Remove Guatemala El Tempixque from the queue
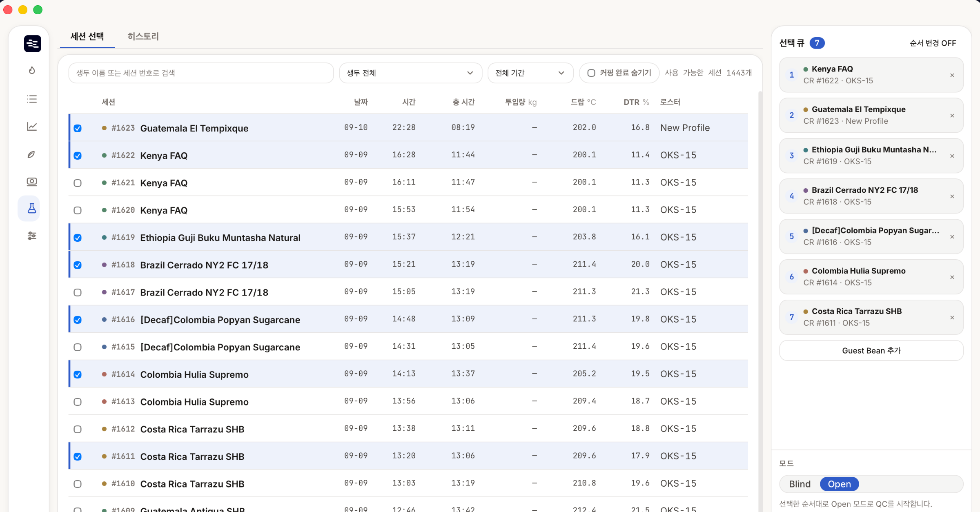This screenshot has width=980, height=512. click(x=952, y=116)
